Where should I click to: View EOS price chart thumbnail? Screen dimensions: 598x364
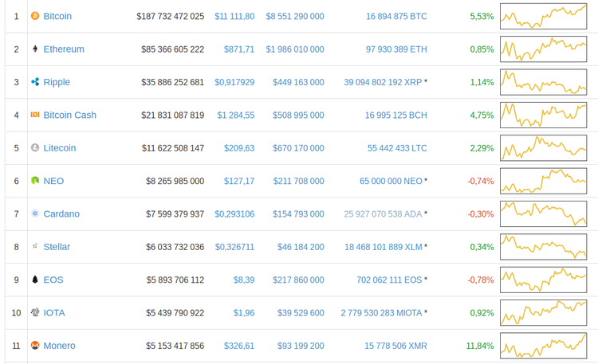click(544, 280)
